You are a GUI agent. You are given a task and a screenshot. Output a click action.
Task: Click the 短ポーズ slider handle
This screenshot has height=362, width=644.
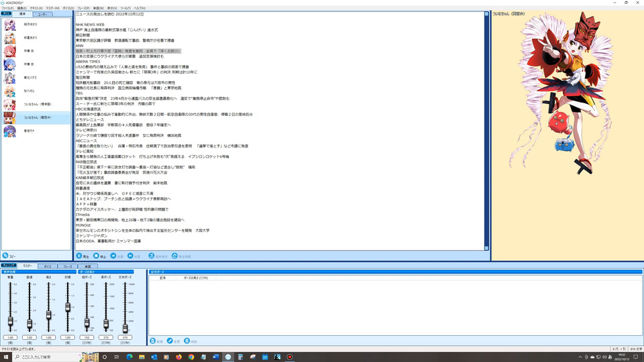[x=87, y=323]
